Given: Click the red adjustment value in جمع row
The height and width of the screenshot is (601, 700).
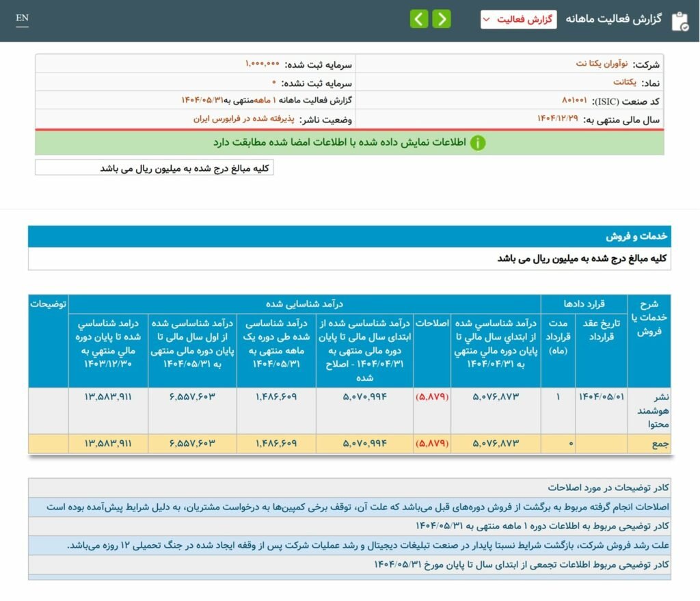Looking at the screenshot, I should [432, 443].
